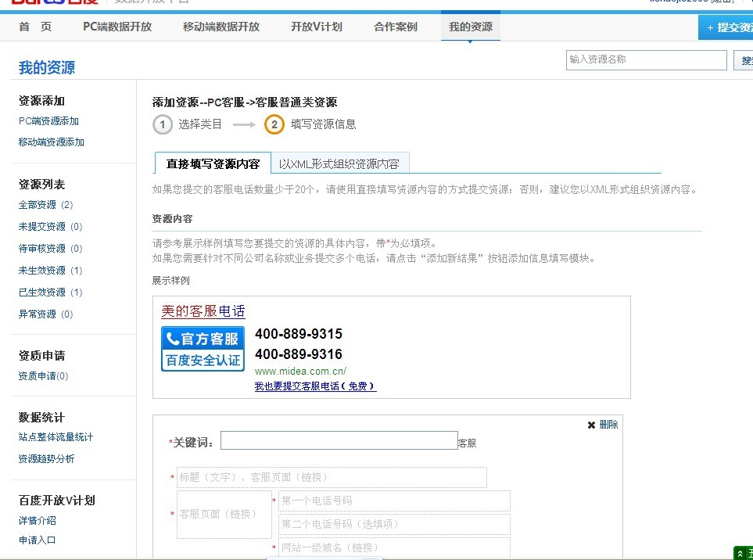Go to PC端数据开放 in the nav bar

(117, 27)
